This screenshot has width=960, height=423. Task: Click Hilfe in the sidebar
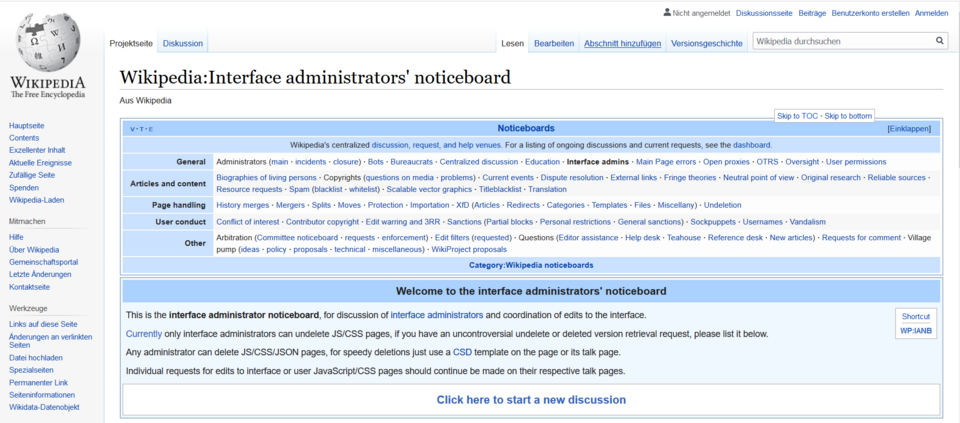coord(16,237)
